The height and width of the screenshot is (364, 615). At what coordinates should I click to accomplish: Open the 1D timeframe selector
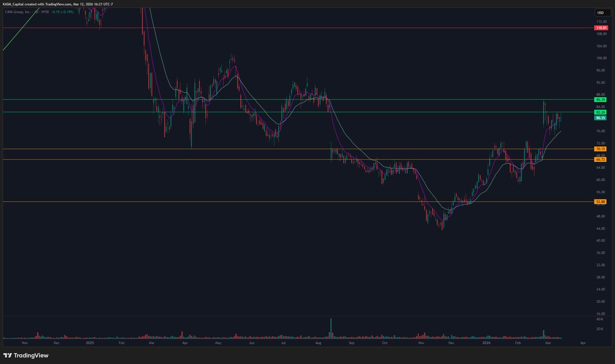38,11
